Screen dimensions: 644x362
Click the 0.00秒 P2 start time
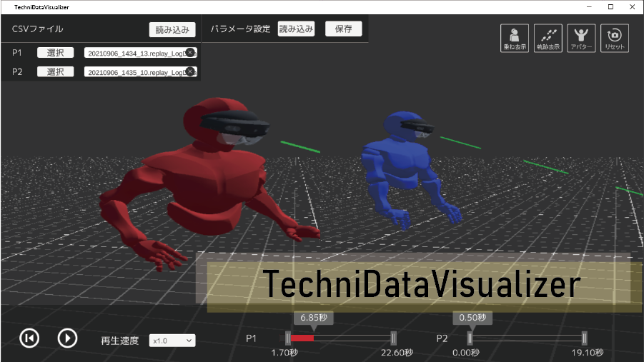(466, 353)
